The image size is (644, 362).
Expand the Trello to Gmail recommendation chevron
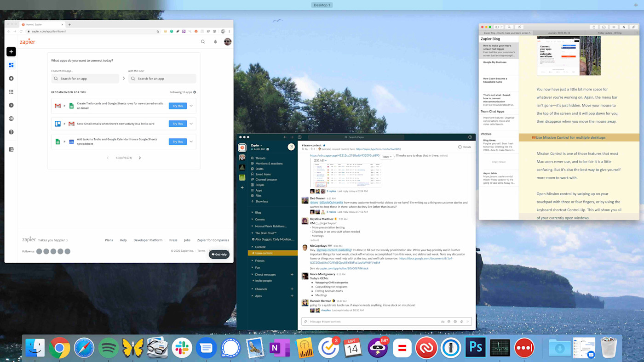pyautogui.click(x=191, y=124)
